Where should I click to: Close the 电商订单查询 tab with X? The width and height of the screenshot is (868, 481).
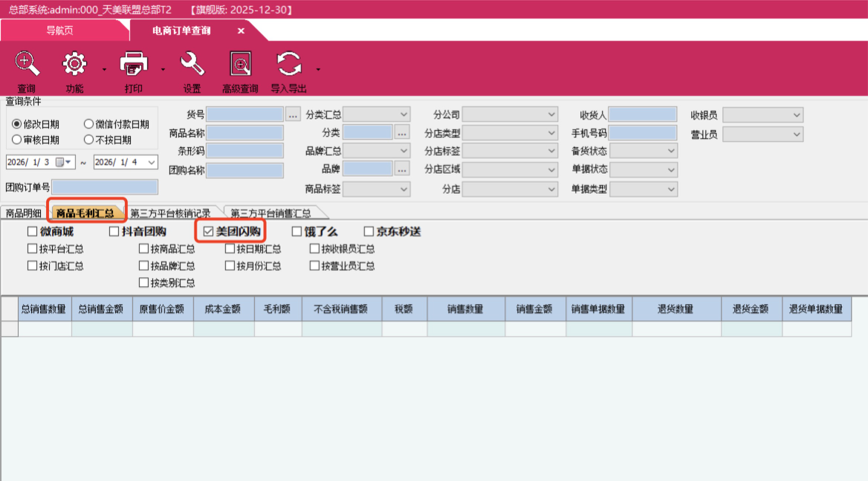tap(241, 31)
